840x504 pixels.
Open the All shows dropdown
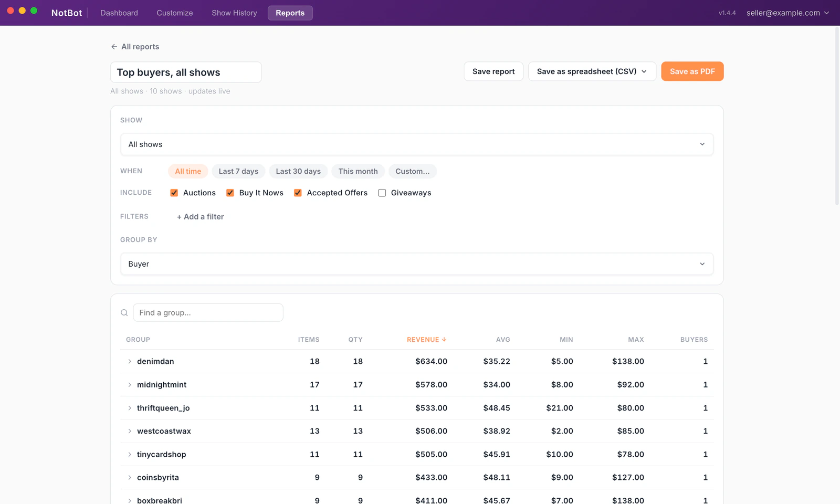(417, 144)
